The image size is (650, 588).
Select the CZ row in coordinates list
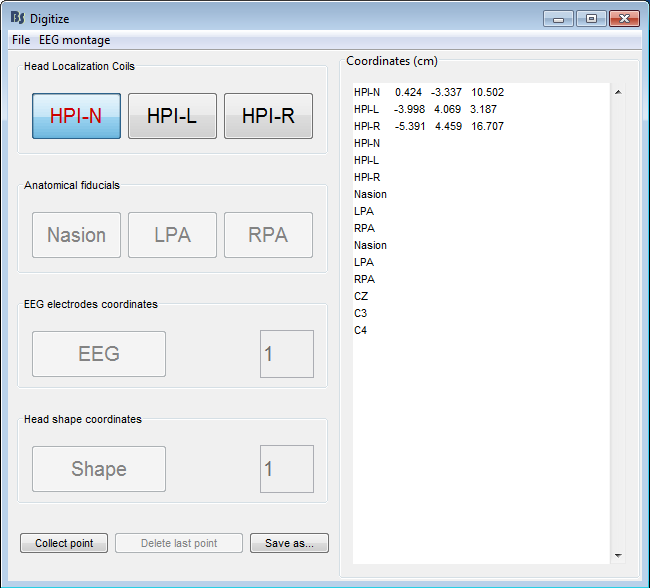point(361,296)
